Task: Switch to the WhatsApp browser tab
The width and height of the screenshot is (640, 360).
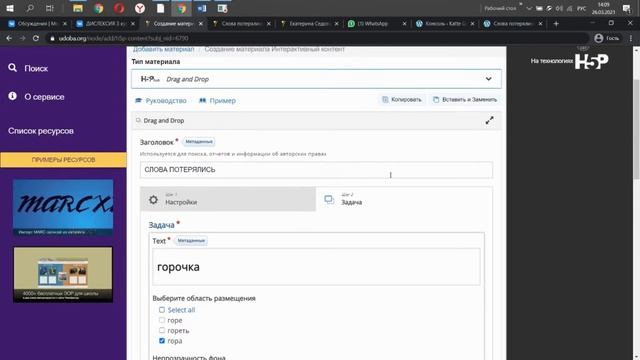Action: click(377, 24)
